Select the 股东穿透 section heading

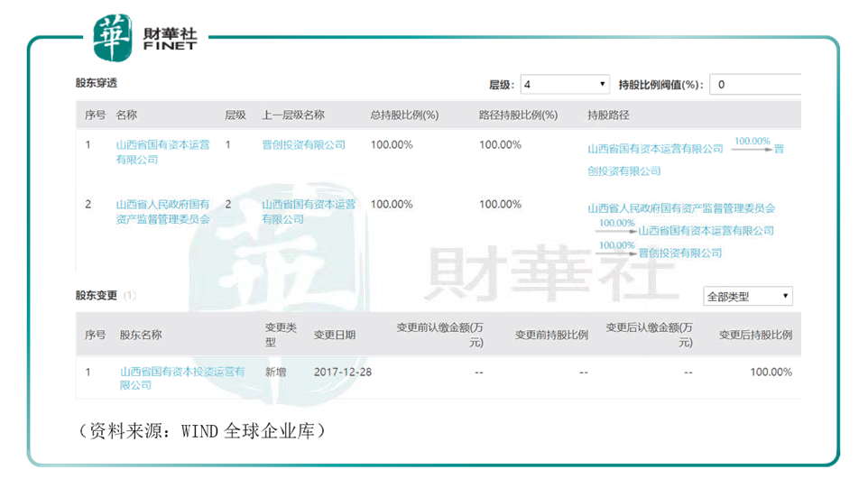97,83
